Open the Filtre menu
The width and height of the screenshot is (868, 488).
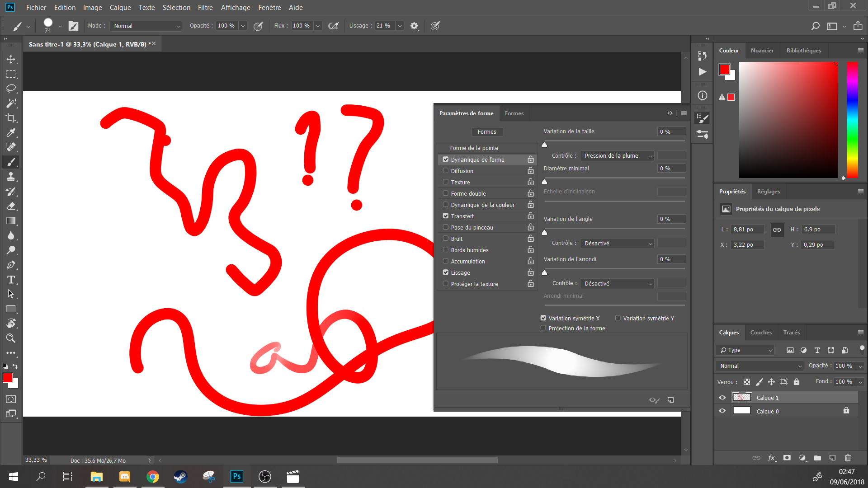(205, 7)
